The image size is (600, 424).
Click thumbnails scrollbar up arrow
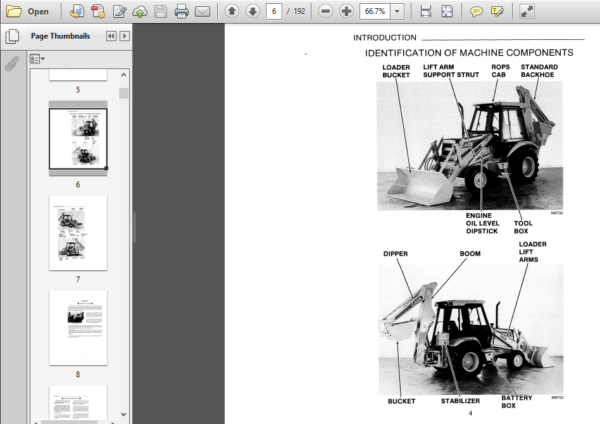(124, 75)
